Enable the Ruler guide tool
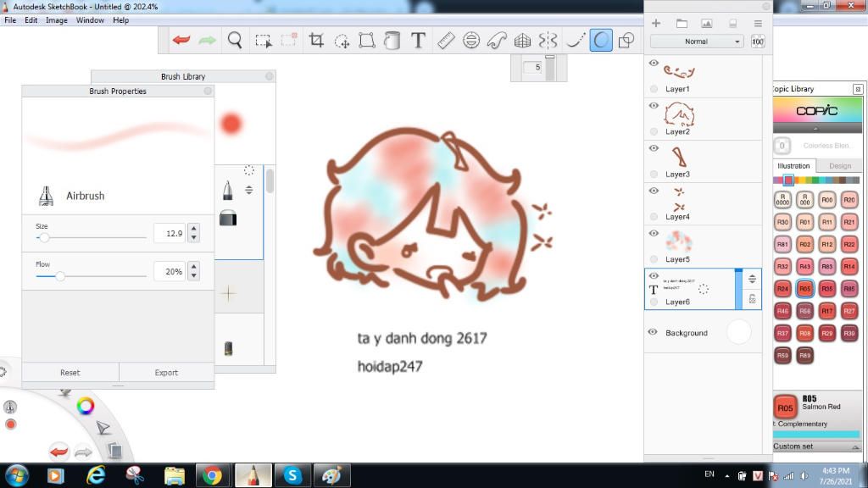The height and width of the screenshot is (488, 868). point(446,40)
